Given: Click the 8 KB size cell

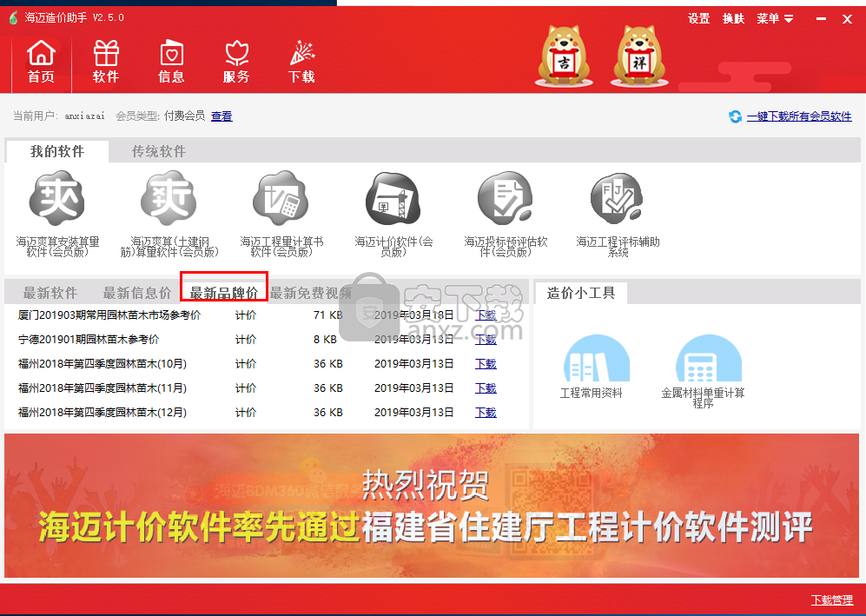Looking at the screenshot, I should pyautogui.click(x=326, y=339).
